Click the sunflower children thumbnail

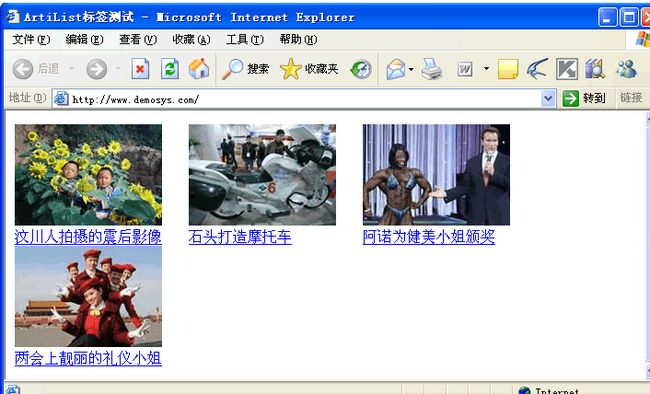tap(88, 175)
